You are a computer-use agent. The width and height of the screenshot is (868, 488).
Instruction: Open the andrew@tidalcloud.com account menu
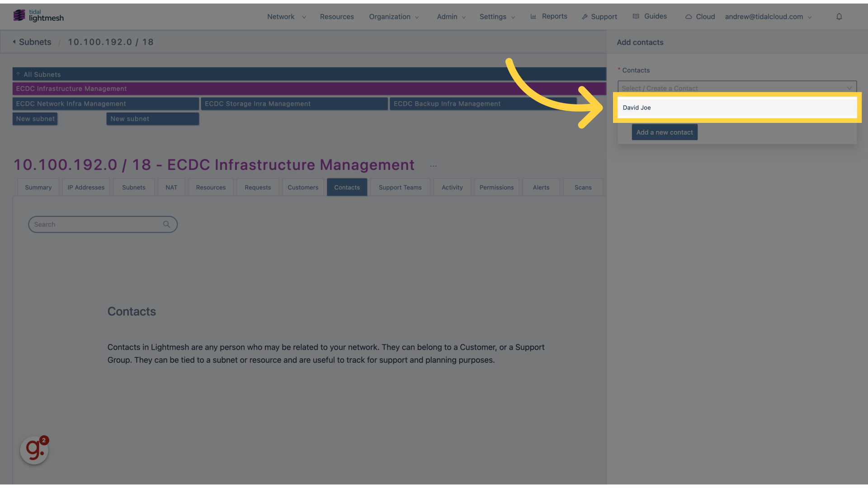pos(768,17)
